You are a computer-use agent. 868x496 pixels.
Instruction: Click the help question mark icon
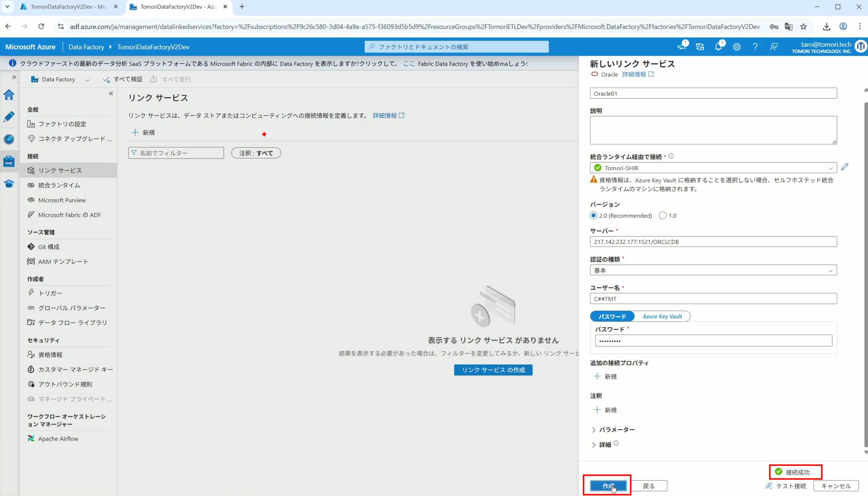point(755,47)
